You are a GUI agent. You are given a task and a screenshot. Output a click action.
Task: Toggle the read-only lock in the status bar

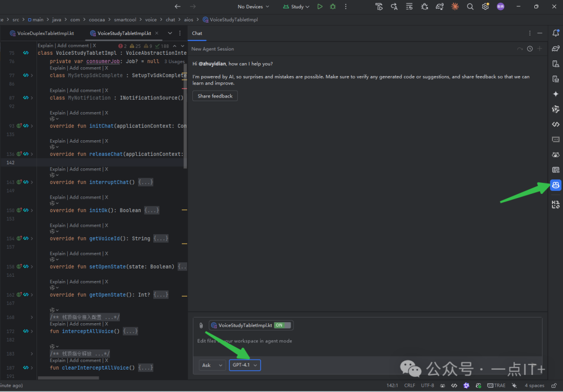point(554,386)
